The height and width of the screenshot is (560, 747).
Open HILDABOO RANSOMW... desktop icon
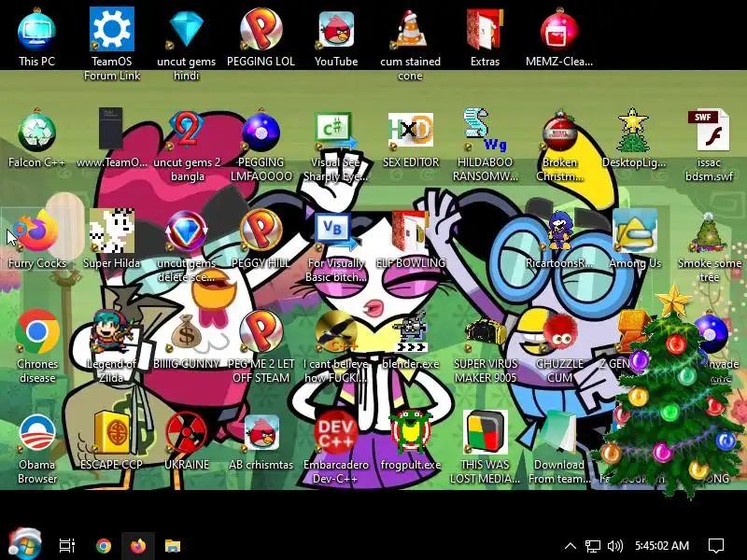click(484, 130)
